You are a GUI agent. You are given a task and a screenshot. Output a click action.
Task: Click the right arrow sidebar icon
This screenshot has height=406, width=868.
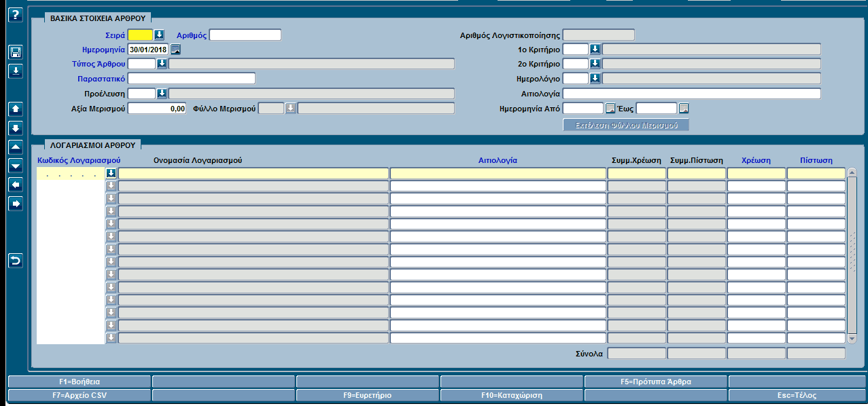click(x=16, y=203)
